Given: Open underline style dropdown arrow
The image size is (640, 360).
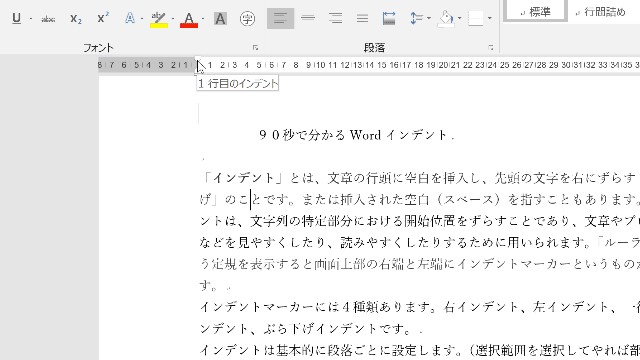Looking at the screenshot, I should coord(31,19).
